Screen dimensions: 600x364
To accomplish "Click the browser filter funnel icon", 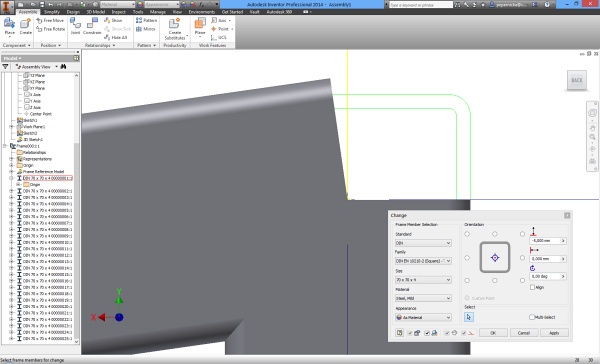I will point(5,67).
